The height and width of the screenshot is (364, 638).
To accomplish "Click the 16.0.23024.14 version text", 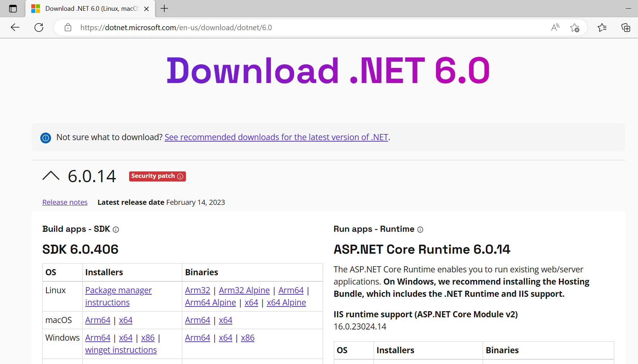I will coord(360,327).
